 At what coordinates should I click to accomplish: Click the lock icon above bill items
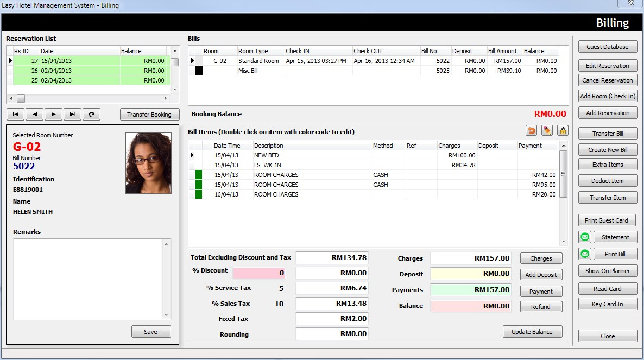tap(563, 130)
